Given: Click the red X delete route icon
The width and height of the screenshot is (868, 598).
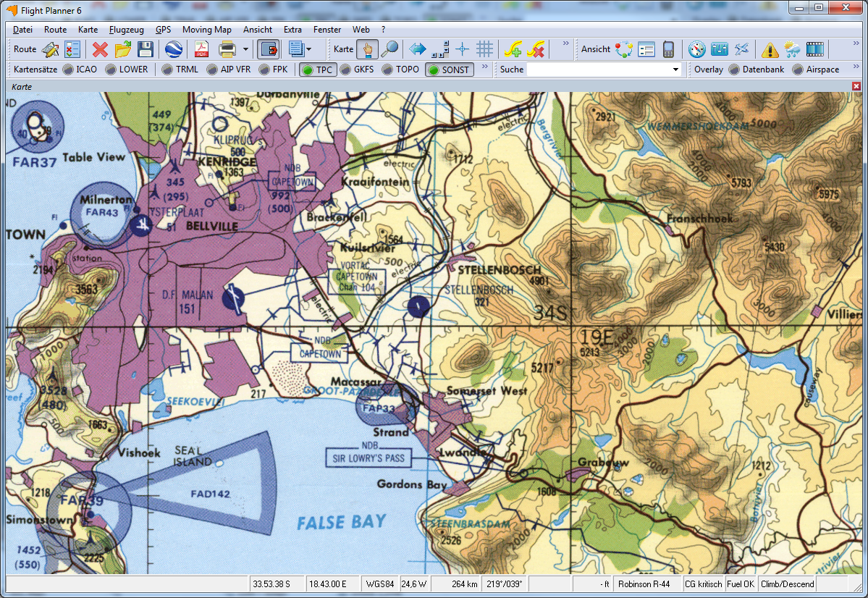Looking at the screenshot, I should coord(100,49).
